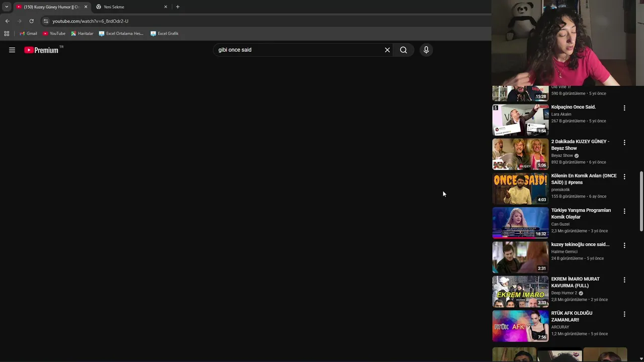Play 2 Dakikada KUZEY GÜNEY thumbnail
This screenshot has height=362, width=644.
pyautogui.click(x=520, y=154)
